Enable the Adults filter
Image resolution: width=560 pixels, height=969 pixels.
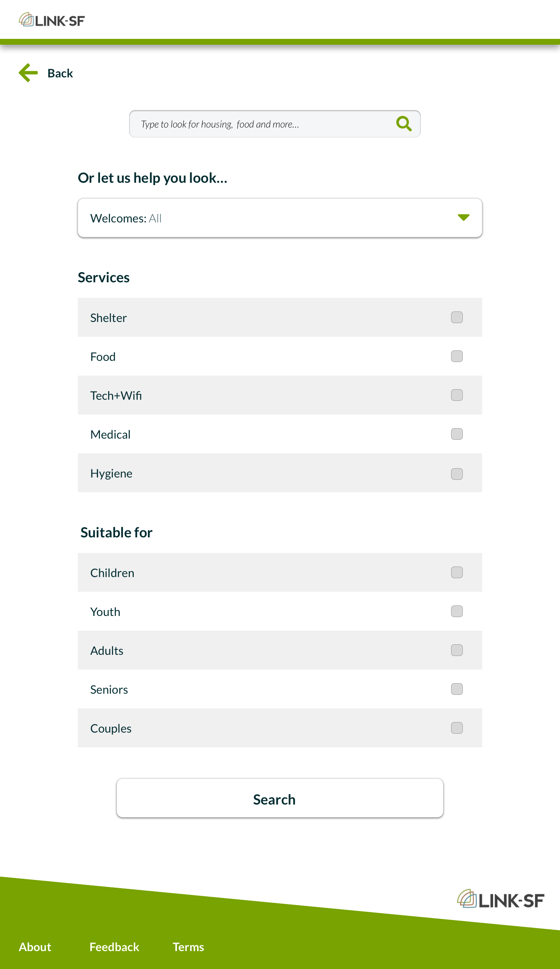click(x=457, y=650)
